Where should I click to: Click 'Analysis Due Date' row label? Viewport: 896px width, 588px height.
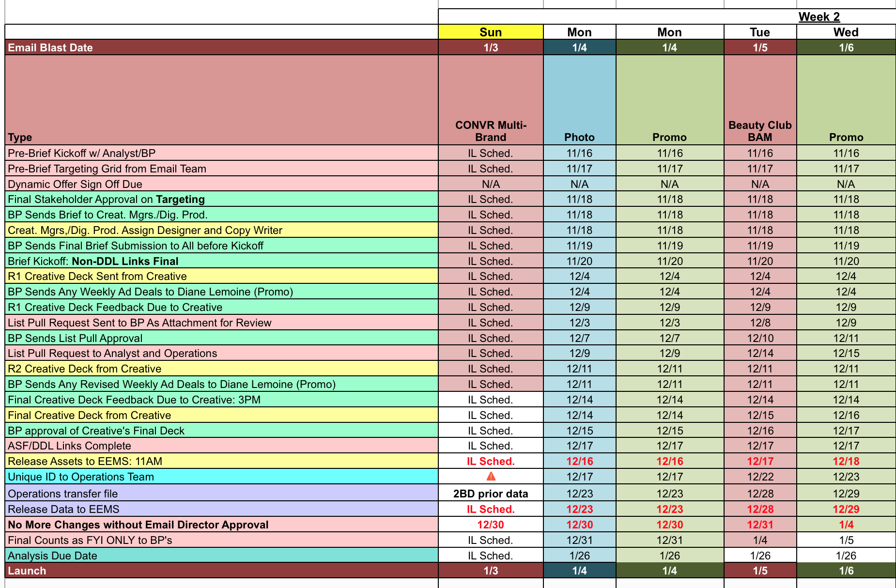pyautogui.click(x=221, y=556)
